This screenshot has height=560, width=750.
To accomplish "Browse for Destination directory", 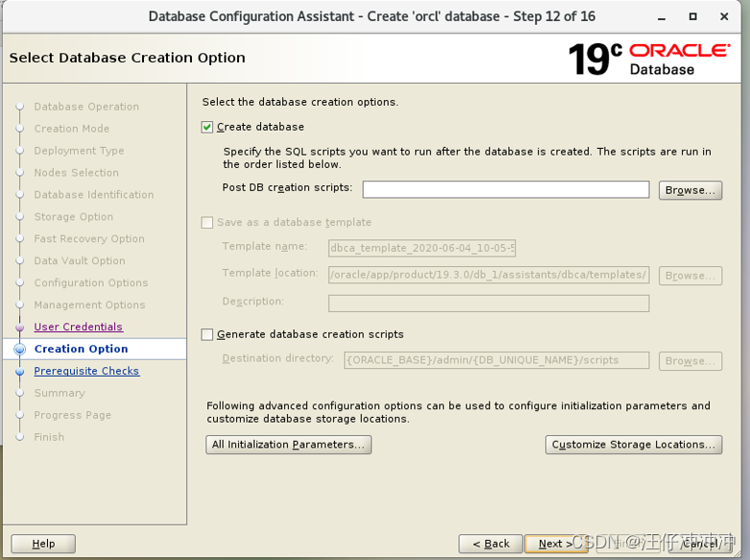I will [x=690, y=361].
